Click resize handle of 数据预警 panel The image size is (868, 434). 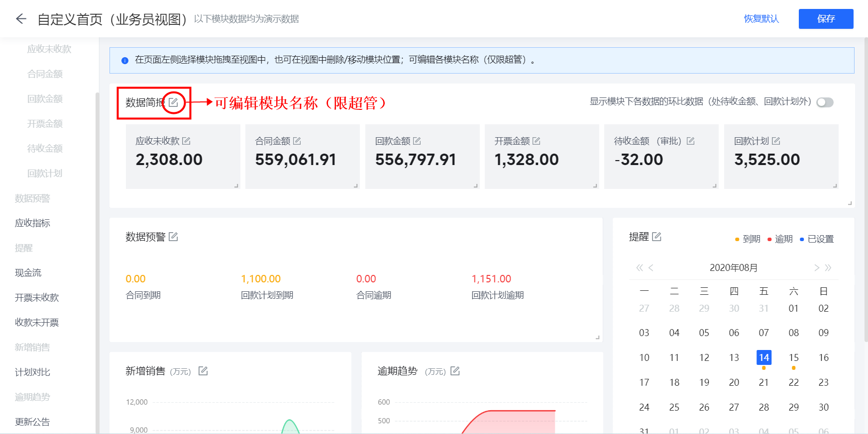pyautogui.click(x=597, y=337)
